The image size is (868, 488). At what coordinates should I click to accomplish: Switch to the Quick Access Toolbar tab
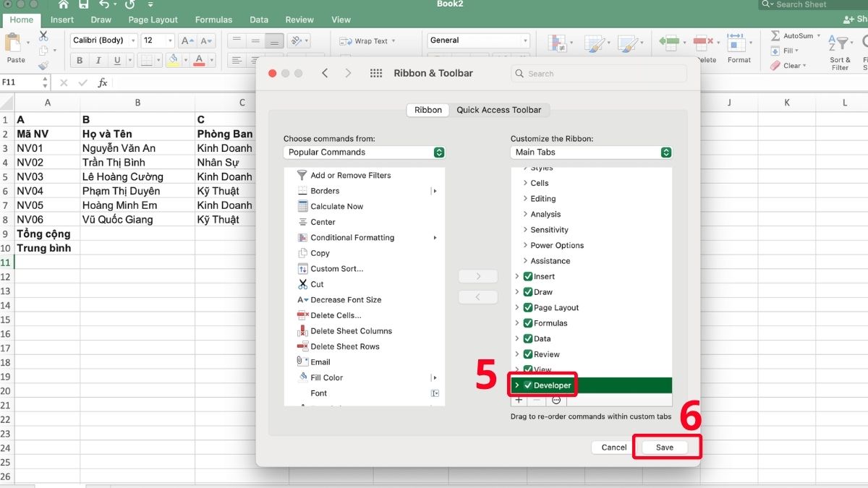click(x=499, y=110)
